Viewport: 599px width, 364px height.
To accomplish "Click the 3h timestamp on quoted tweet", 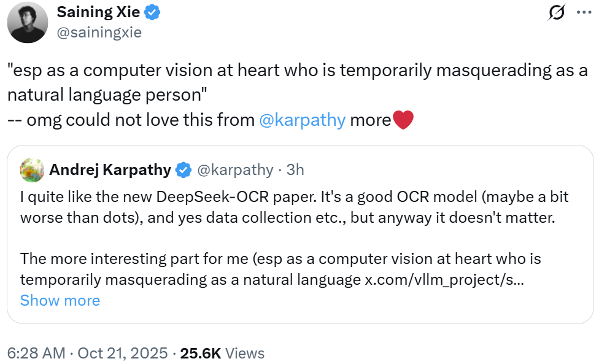I will pos(295,170).
